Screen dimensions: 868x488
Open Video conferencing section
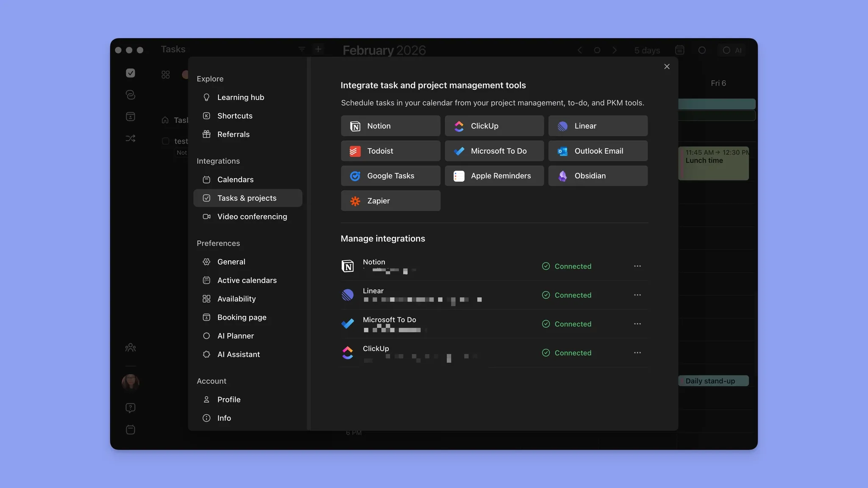[248, 216]
